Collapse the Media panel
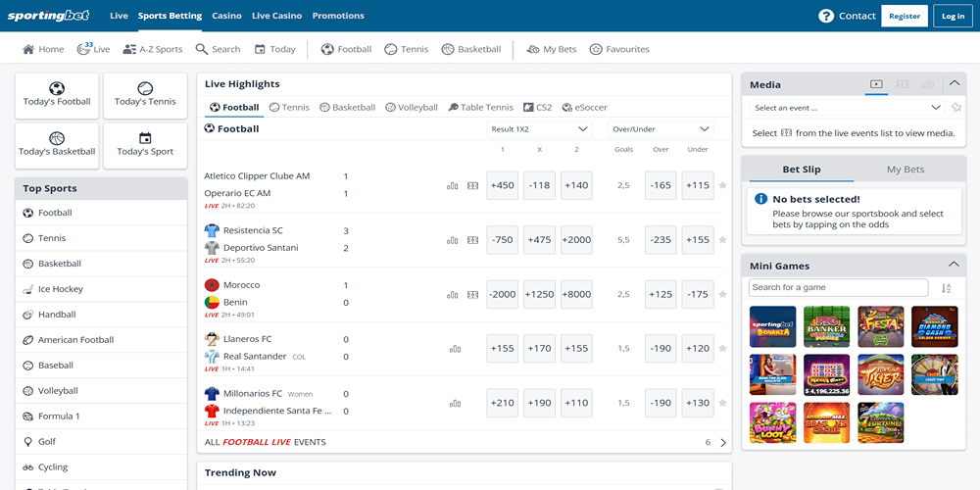This screenshot has height=490, width=980. pos(954,83)
